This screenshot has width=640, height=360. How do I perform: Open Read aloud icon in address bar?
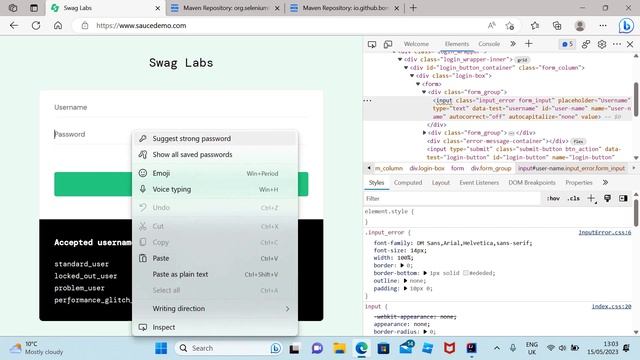click(x=491, y=25)
